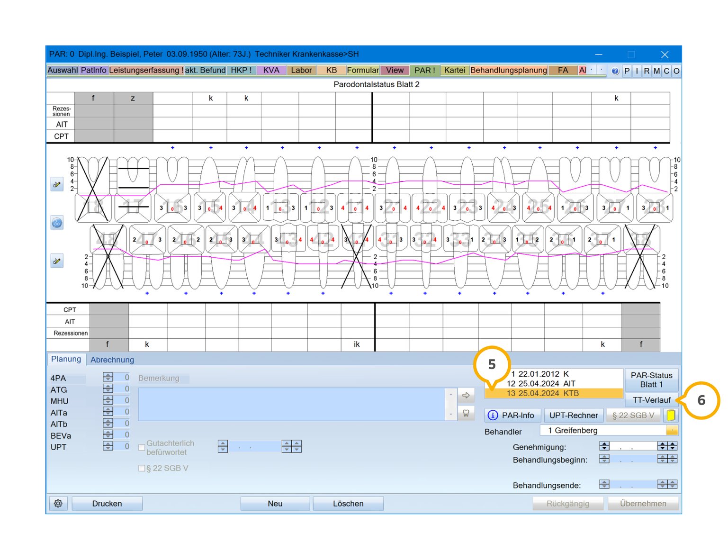Click the C toolbar letter button

[x=666, y=71]
